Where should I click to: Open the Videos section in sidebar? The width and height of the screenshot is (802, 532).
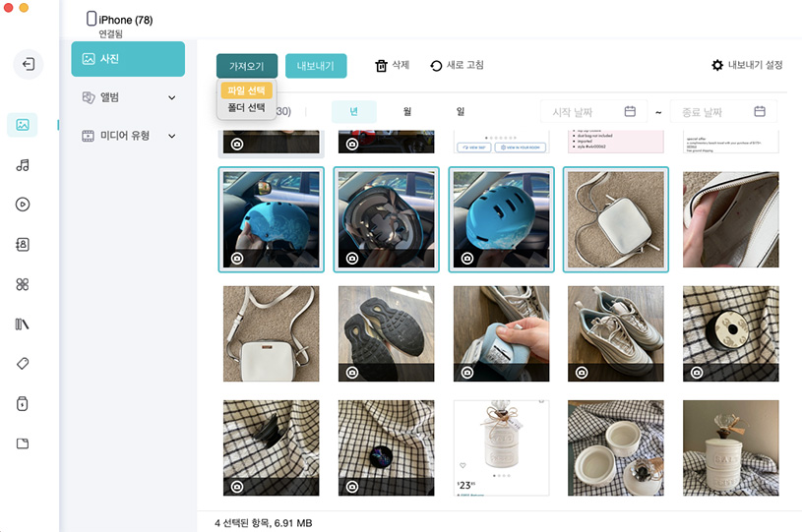tap(23, 205)
